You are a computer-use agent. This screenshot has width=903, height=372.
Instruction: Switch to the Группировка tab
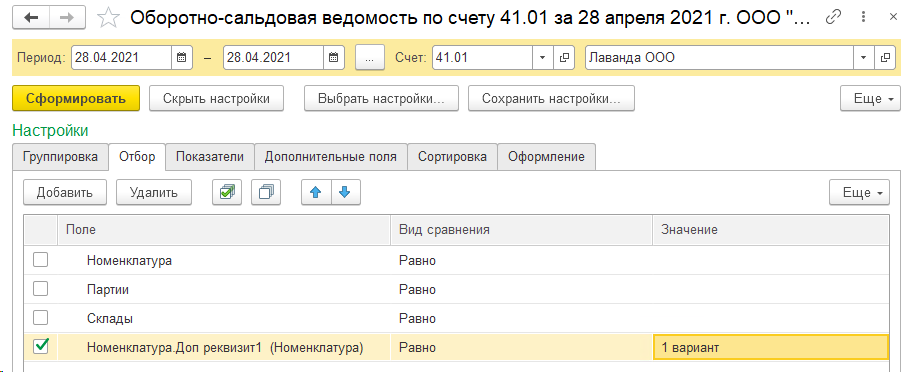60,157
